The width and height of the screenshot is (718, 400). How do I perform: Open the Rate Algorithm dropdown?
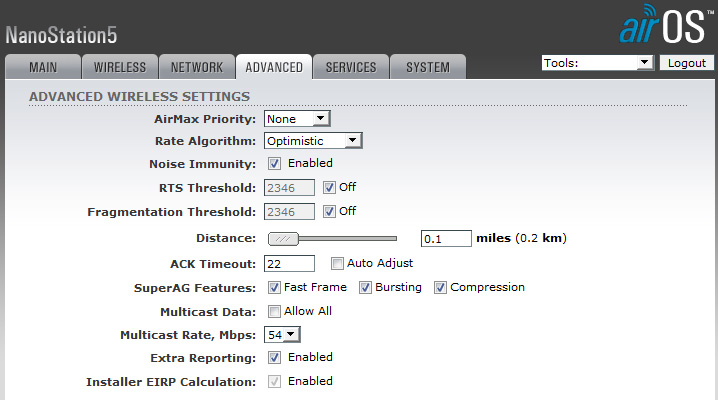(313, 141)
